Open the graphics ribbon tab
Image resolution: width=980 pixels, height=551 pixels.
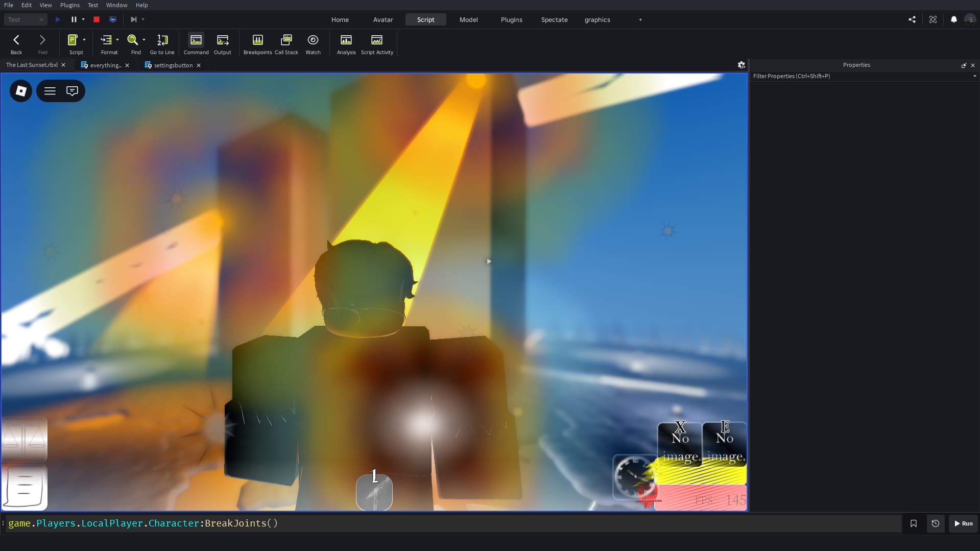tap(597, 19)
